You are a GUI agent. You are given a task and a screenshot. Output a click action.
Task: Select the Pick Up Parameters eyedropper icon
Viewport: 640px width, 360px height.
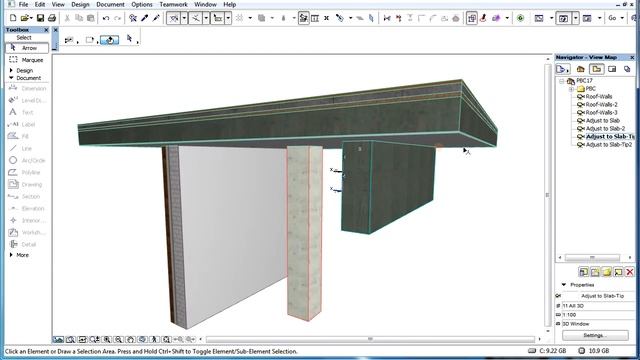[x=144, y=18]
